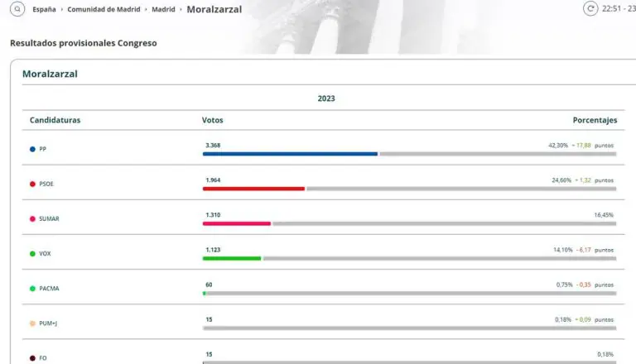
Task: Click the blue PP party dot
Action: pos(32,149)
